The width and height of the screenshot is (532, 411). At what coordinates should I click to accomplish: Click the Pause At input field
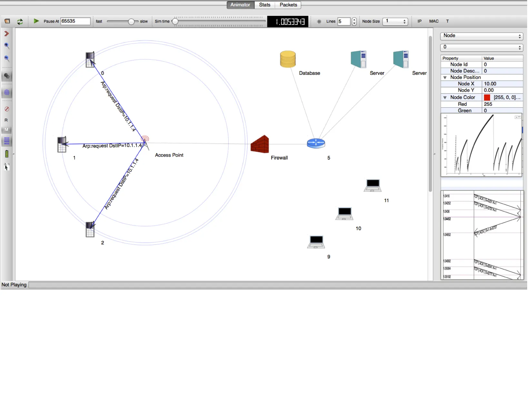point(76,21)
